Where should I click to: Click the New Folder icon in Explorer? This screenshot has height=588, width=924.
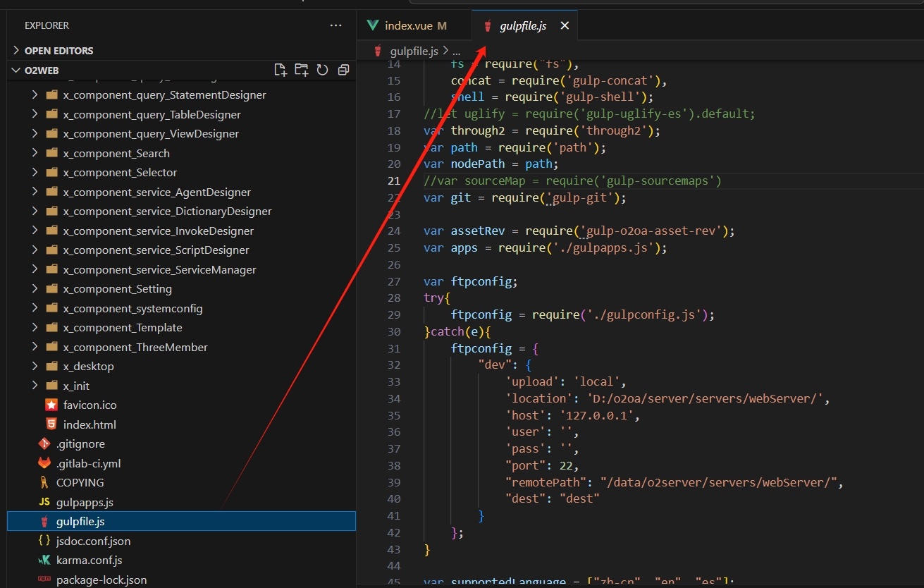302,70
